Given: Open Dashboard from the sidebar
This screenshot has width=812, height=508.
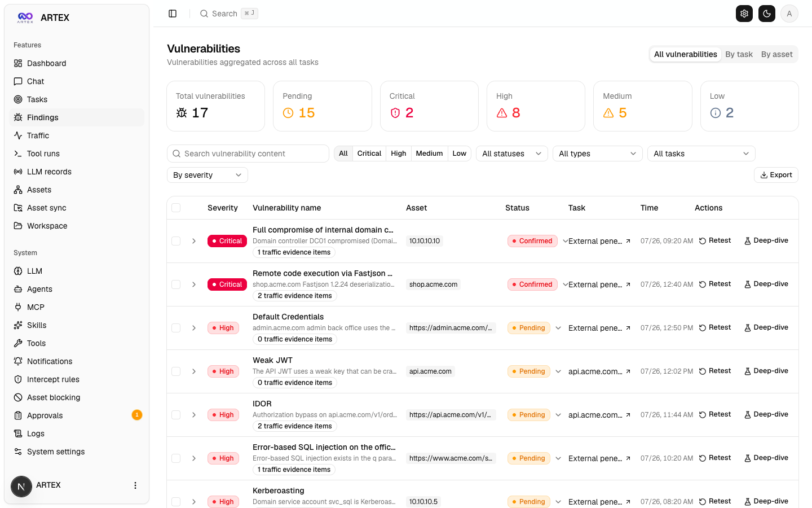Looking at the screenshot, I should [x=77, y=63].
